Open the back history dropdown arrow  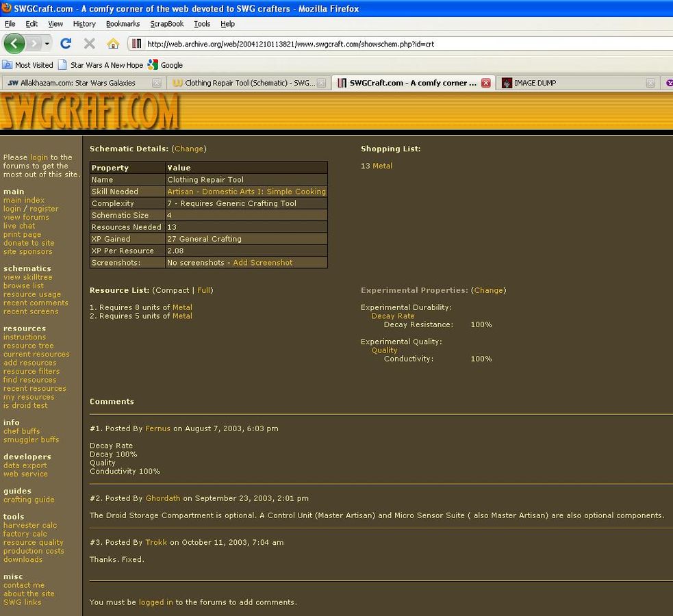click(x=47, y=44)
